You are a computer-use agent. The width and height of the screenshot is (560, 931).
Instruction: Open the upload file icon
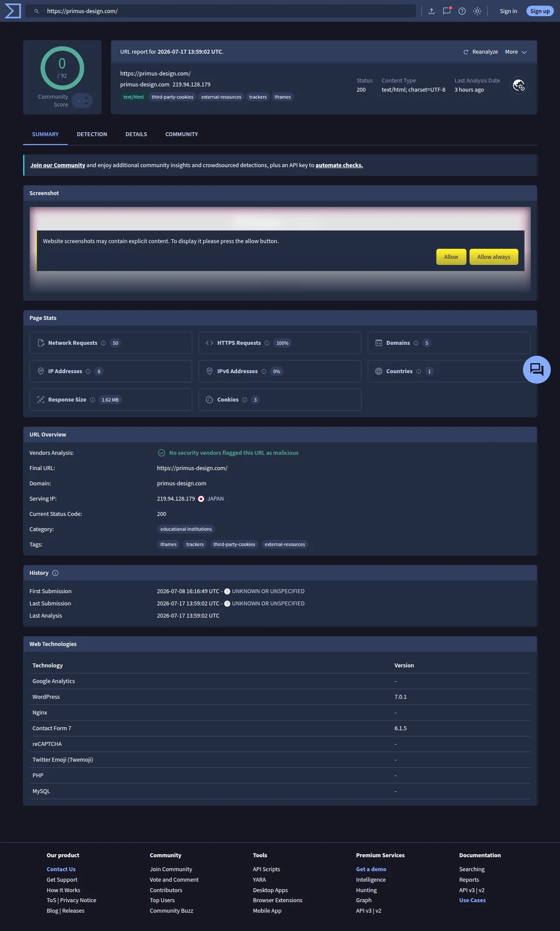coord(431,11)
